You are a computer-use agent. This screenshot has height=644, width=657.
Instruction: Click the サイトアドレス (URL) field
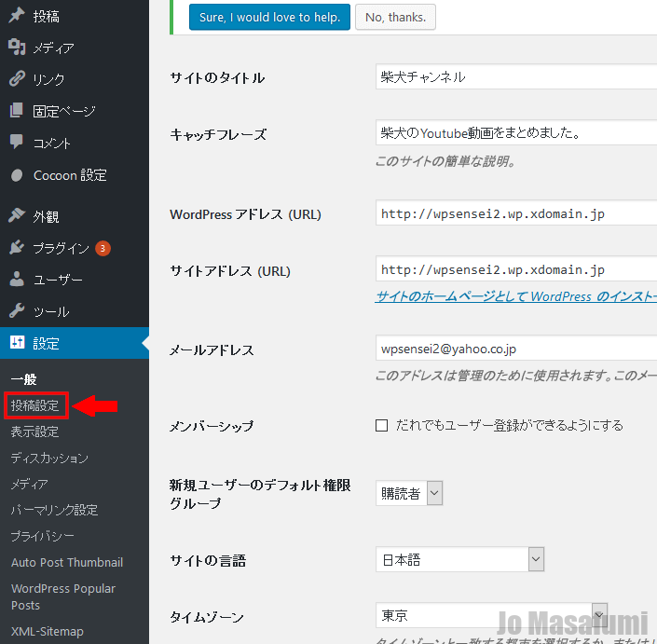point(516,268)
